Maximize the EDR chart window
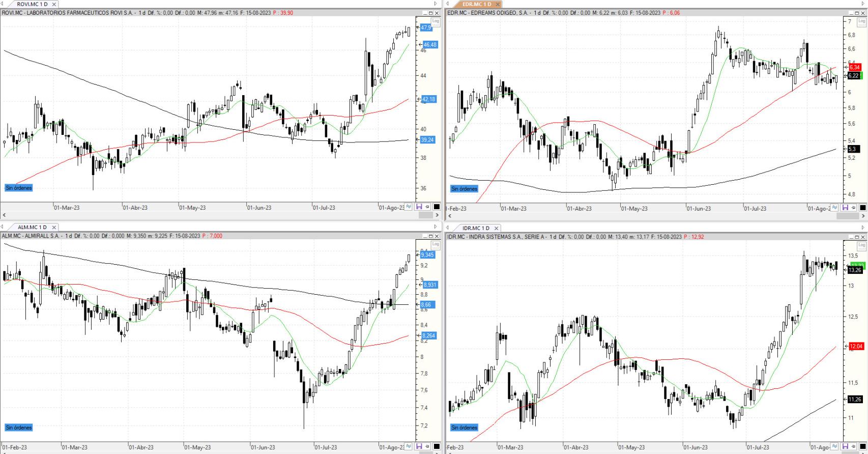Viewport: 868px width, 454px height. click(x=856, y=13)
